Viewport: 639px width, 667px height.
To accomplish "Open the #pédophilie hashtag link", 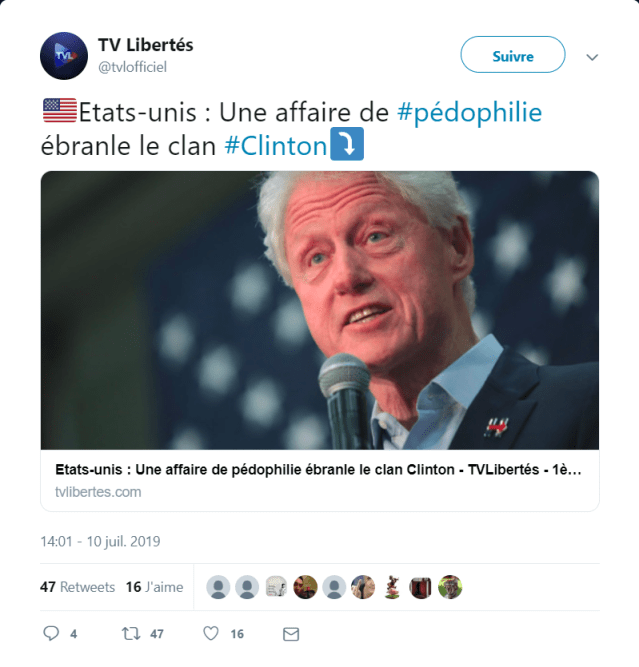I will pyautogui.click(x=469, y=113).
